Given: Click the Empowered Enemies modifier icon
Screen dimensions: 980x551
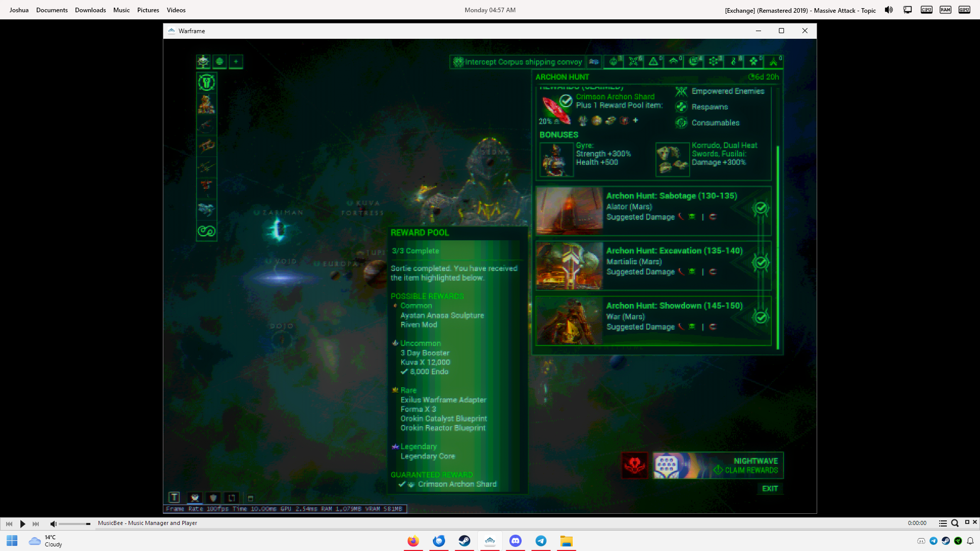Looking at the screenshot, I should [x=681, y=91].
